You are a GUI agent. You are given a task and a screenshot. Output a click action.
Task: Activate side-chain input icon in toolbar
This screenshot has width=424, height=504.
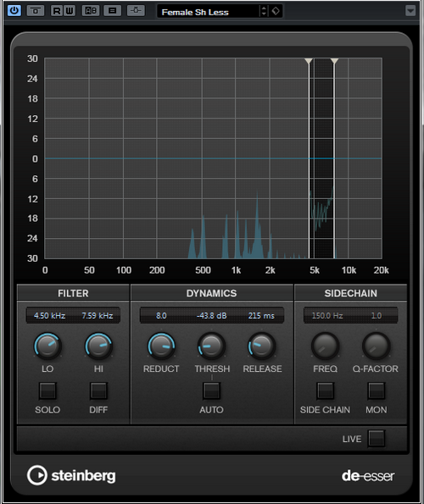pos(136,11)
